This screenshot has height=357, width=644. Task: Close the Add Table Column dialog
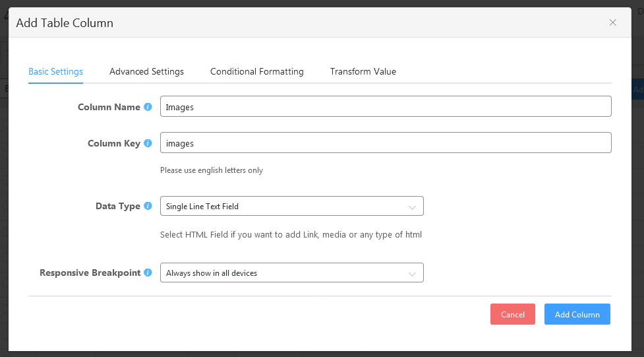coord(612,22)
